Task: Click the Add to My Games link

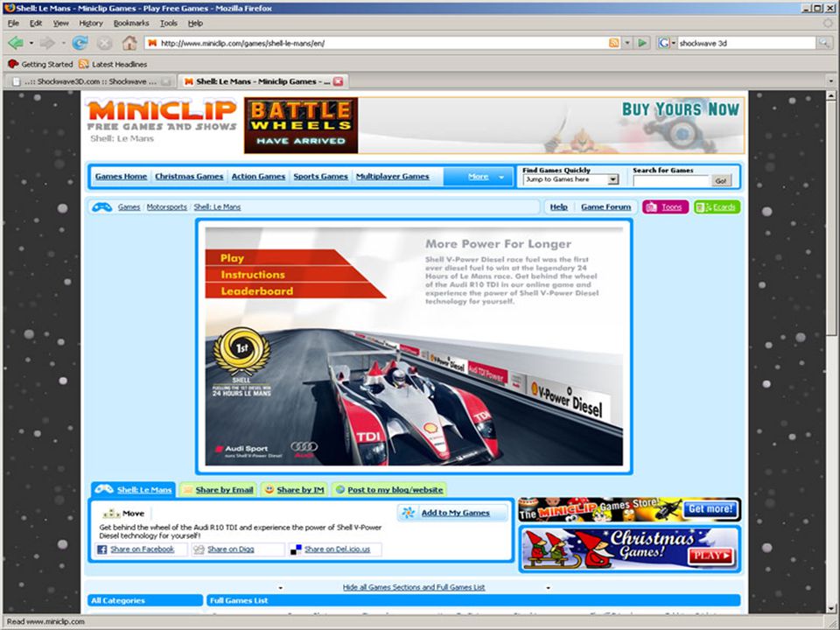Action: click(x=455, y=513)
